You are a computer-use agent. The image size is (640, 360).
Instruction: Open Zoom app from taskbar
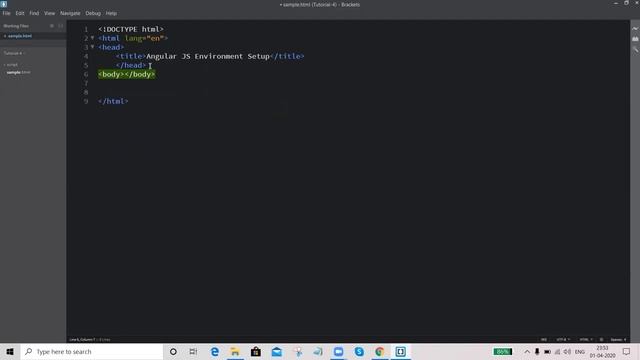click(338, 351)
